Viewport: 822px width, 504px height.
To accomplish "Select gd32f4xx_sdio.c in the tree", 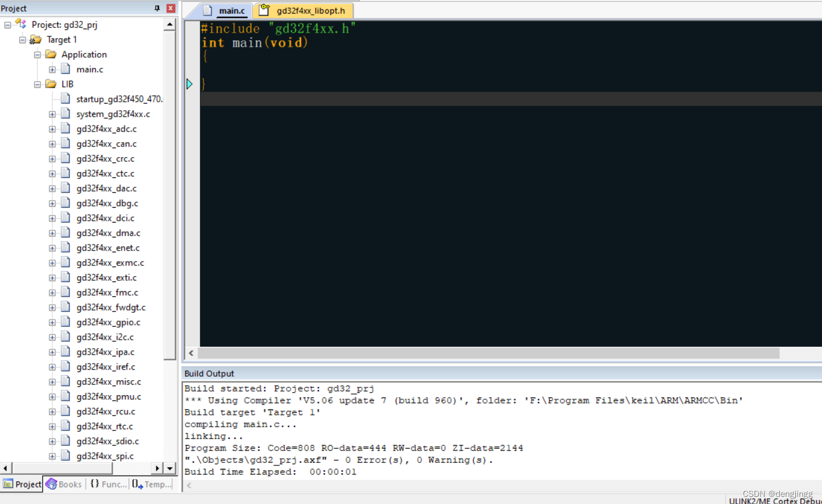I will (x=108, y=442).
